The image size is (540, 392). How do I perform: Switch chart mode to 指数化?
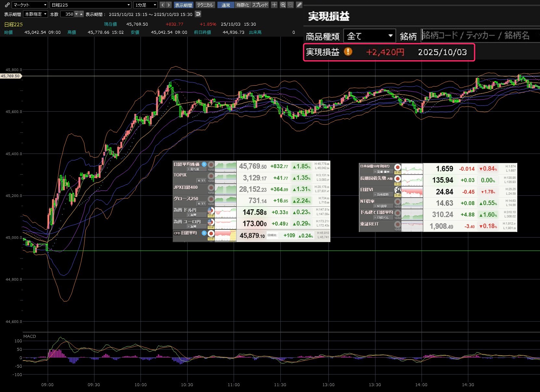[243, 5]
